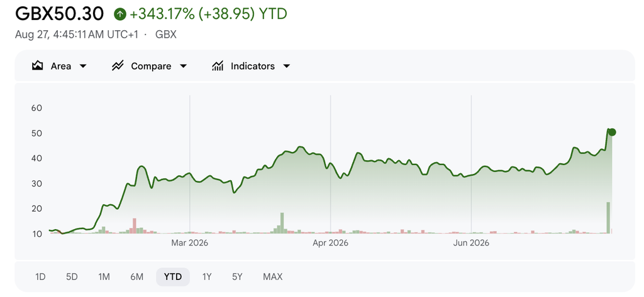Select the YTD range tab
Viewport: 644px width, 297px height.
173,277
